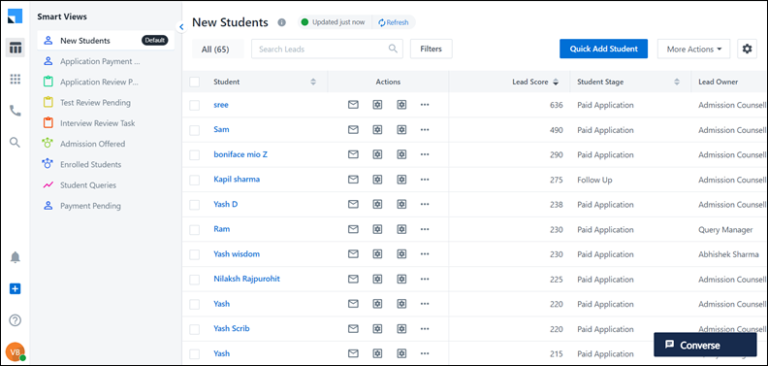
Task: Open the three-dots menu for Kapil sharma
Action: coord(425,179)
